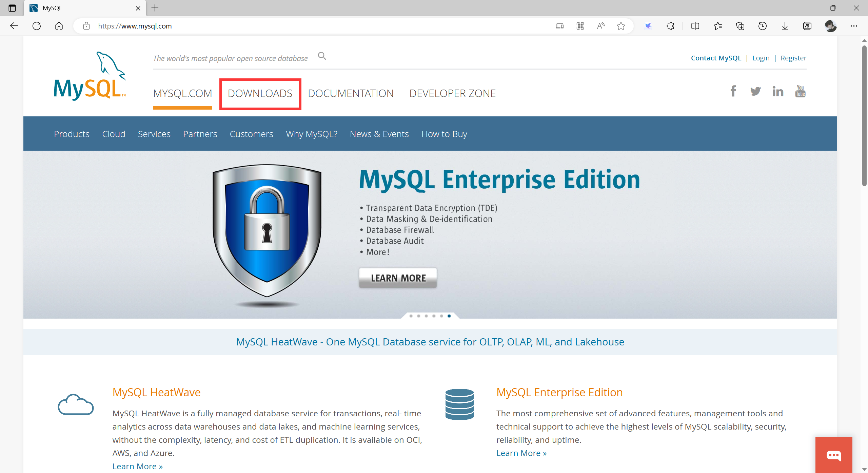Open the red chat widget
The width and height of the screenshot is (868, 473).
coord(833,455)
